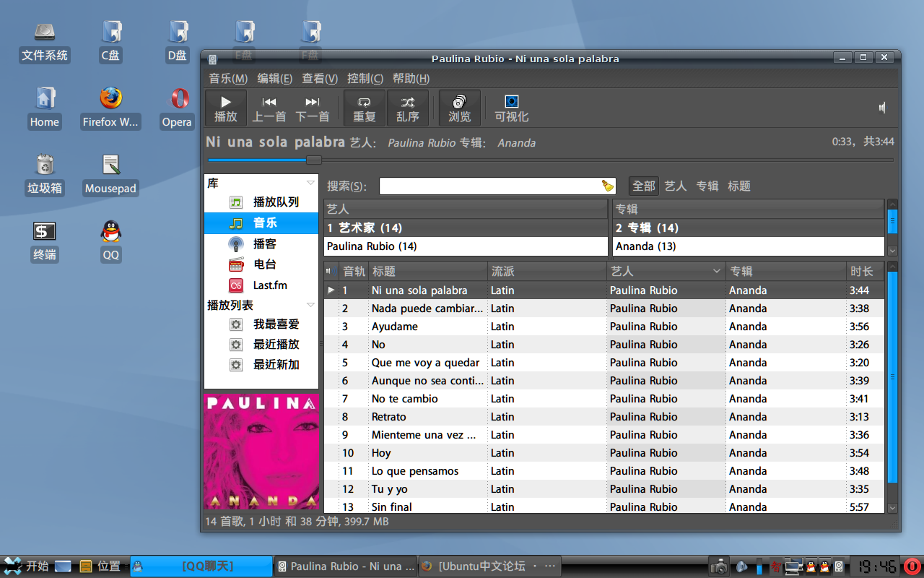Open the My Top Rated playlist

click(261, 324)
